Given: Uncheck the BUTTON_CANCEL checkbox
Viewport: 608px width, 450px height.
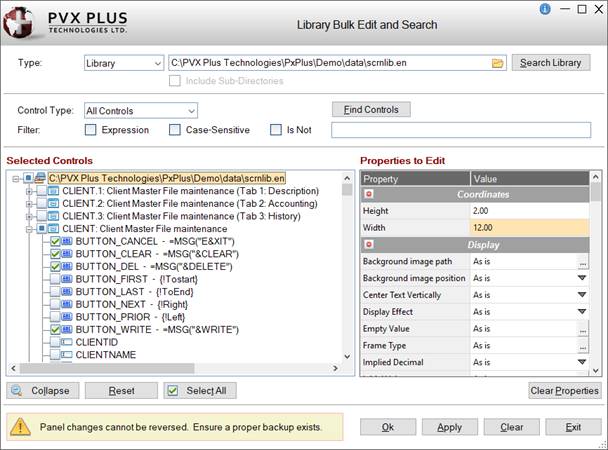Looking at the screenshot, I should (x=55, y=241).
